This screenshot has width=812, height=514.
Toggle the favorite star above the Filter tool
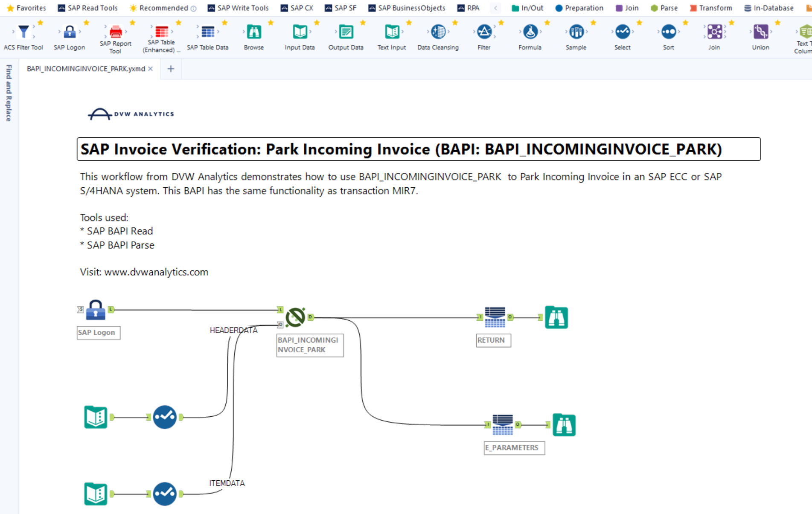(x=501, y=23)
